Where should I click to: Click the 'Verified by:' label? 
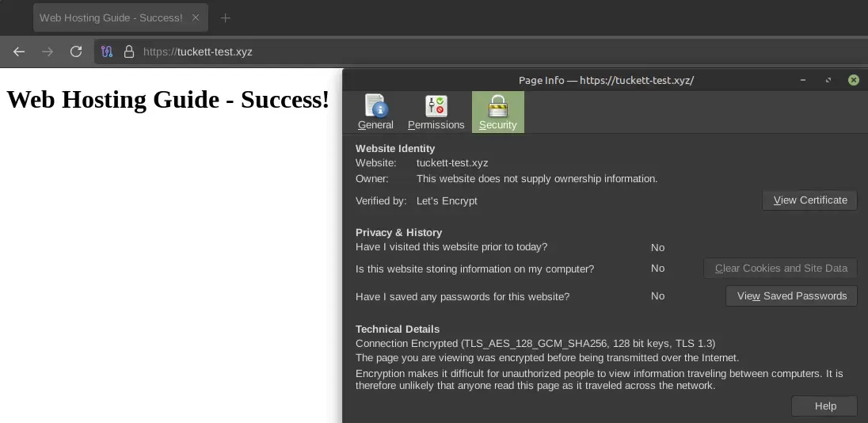coord(381,200)
